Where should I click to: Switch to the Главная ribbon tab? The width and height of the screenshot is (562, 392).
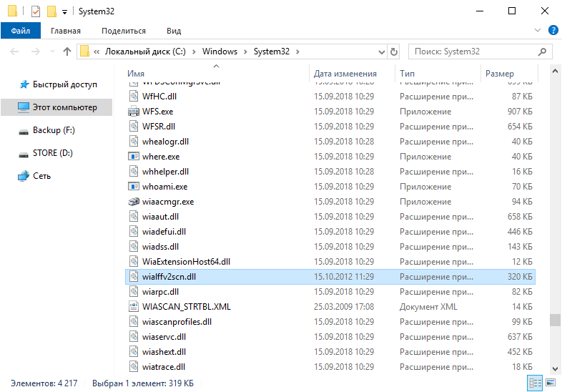[66, 31]
